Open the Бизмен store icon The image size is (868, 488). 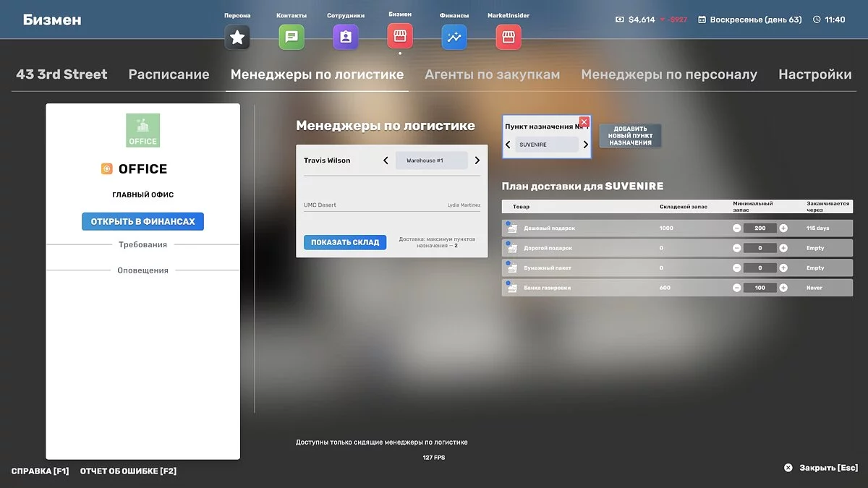tap(400, 35)
